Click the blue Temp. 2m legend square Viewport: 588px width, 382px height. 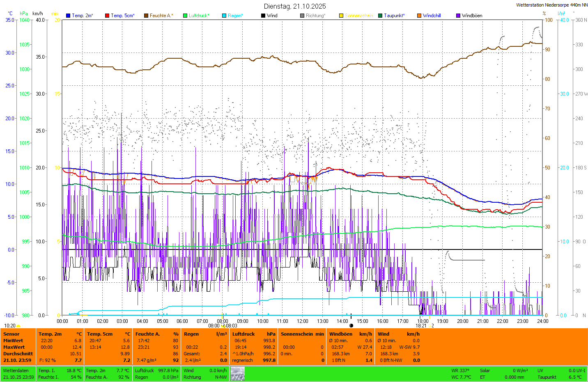coord(68,16)
